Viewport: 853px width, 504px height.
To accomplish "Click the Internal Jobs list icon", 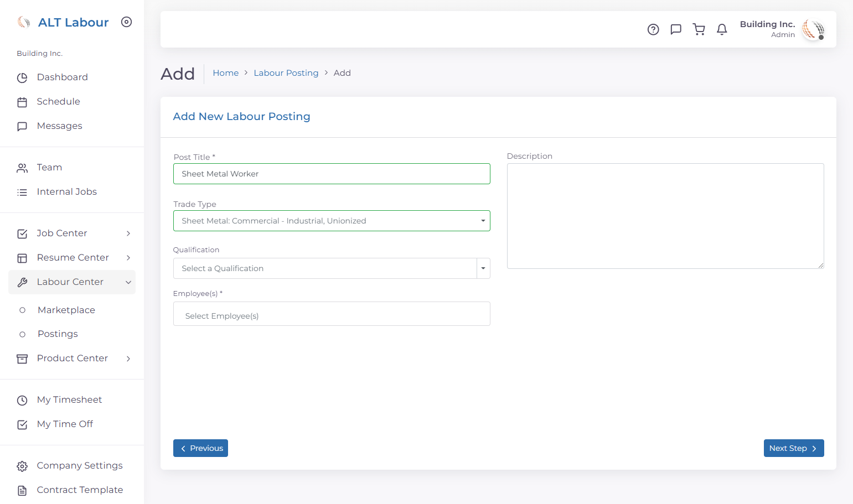I will [22, 193].
